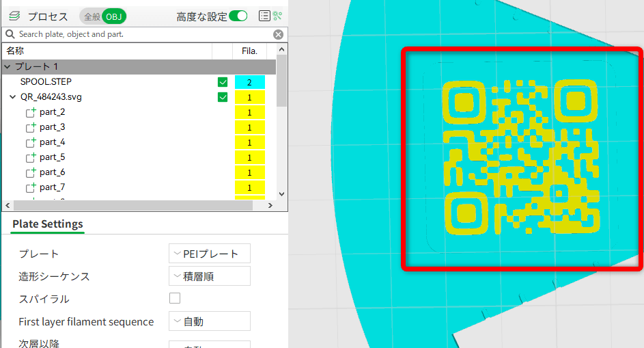Image resolution: width=644 pixels, height=348 pixels.
Task: Switch to the 全般 (global) mode
Action: click(x=92, y=16)
